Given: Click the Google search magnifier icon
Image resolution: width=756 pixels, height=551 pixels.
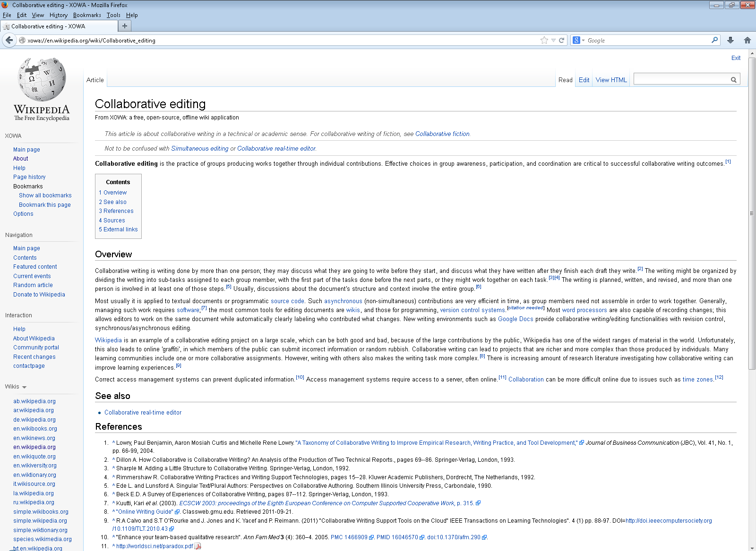Looking at the screenshot, I should [x=714, y=40].
